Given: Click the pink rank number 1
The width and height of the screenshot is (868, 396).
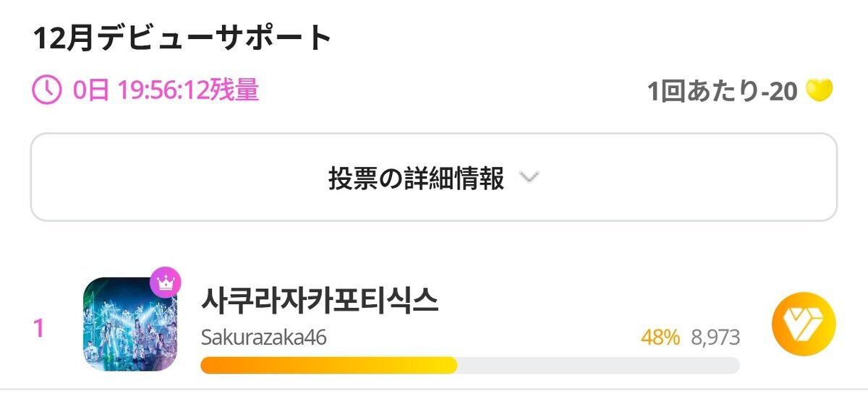Looking at the screenshot, I should 39,328.
